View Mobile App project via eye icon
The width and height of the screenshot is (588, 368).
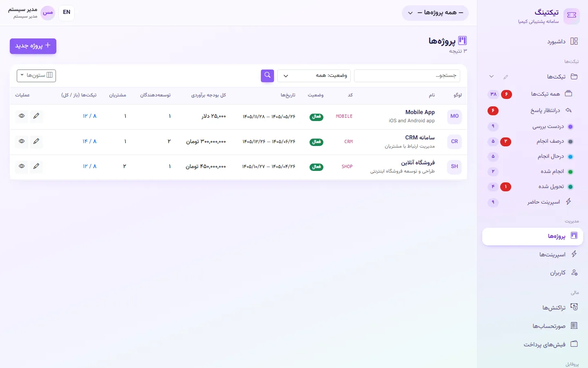click(22, 116)
